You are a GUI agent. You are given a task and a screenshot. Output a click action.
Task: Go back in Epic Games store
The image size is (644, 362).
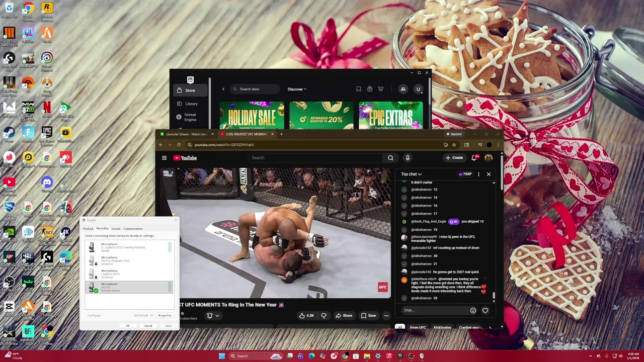(223, 89)
